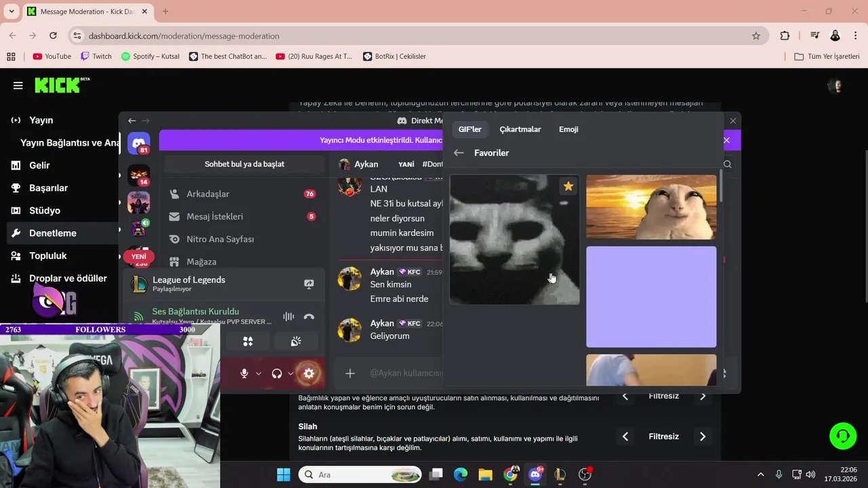
Task: Open Başarılar in Kick sidebar
Action: [48, 188]
